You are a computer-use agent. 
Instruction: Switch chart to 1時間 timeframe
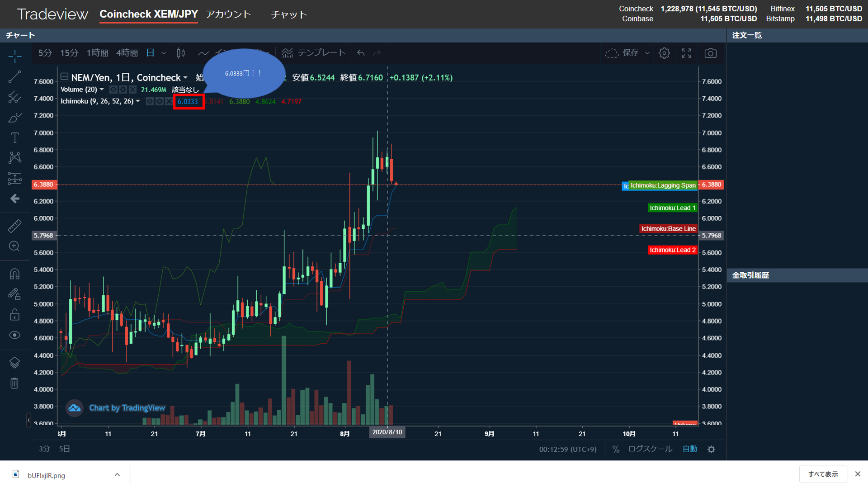tap(97, 53)
